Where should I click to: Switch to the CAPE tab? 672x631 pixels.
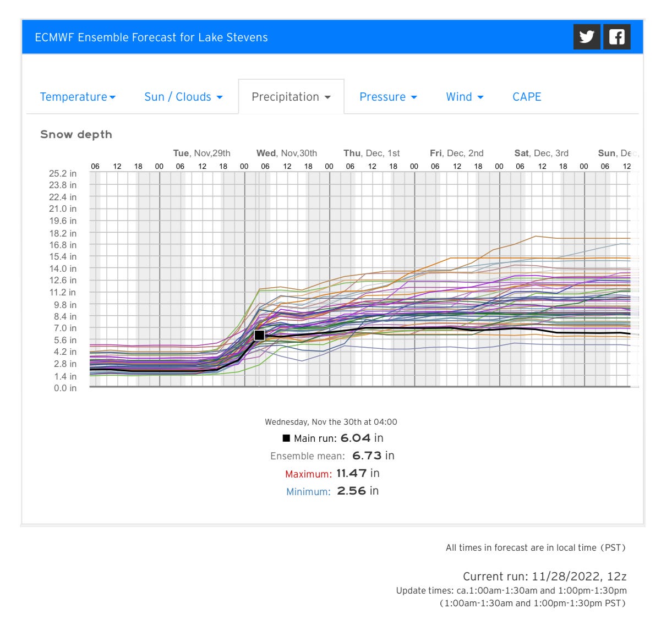[x=527, y=97]
